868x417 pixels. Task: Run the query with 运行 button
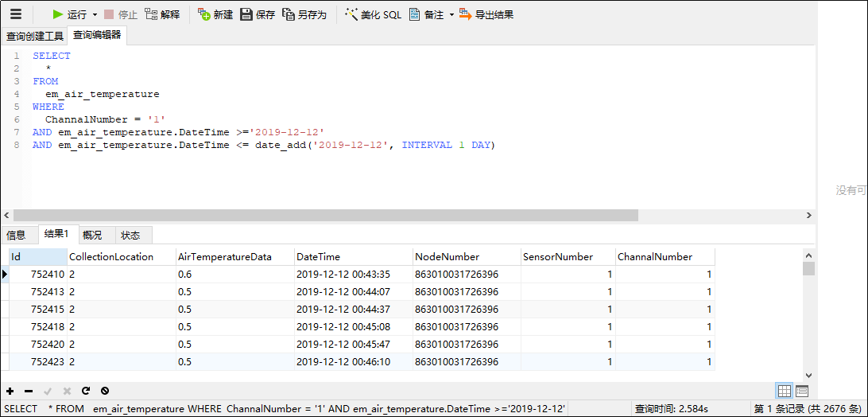point(68,15)
